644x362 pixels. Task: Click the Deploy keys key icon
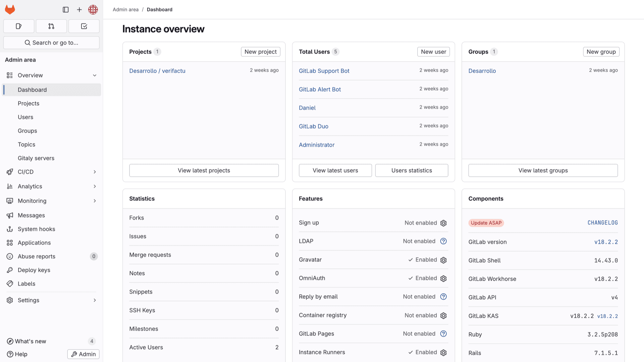(10, 270)
